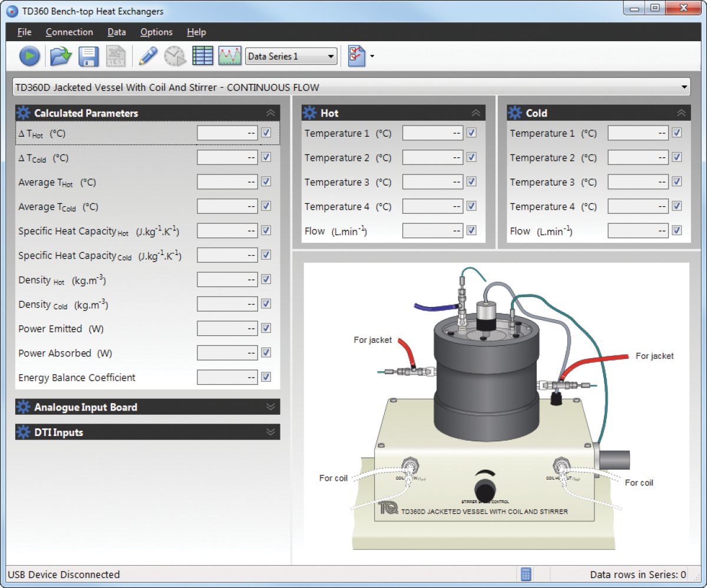Untick the Cold Flow checkbox
The image size is (707, 588).
(x=677, y=231)
